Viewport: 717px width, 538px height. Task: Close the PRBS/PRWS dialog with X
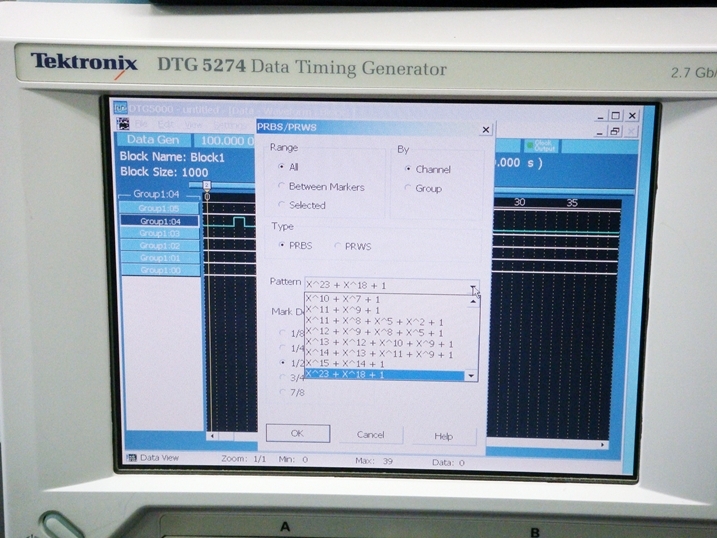pos(486,130)
